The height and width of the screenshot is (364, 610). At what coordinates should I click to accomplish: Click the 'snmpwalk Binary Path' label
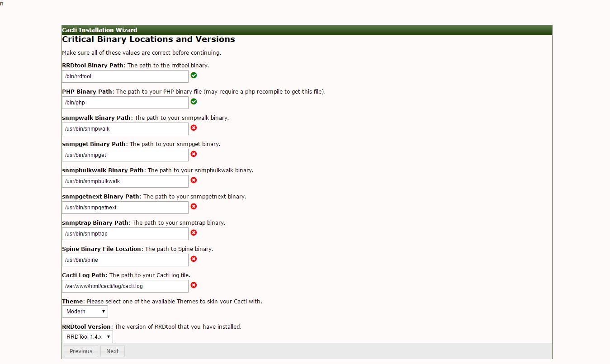tap(96, 118)
